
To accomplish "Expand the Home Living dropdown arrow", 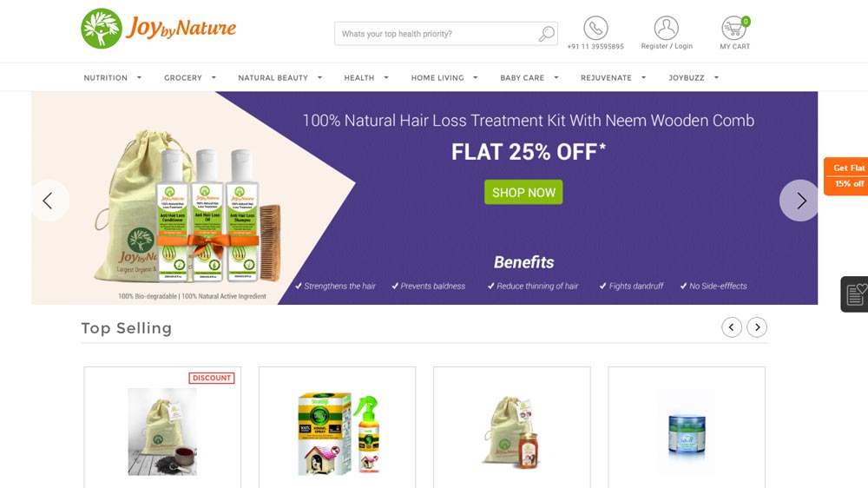I will (x=475, y=77).
